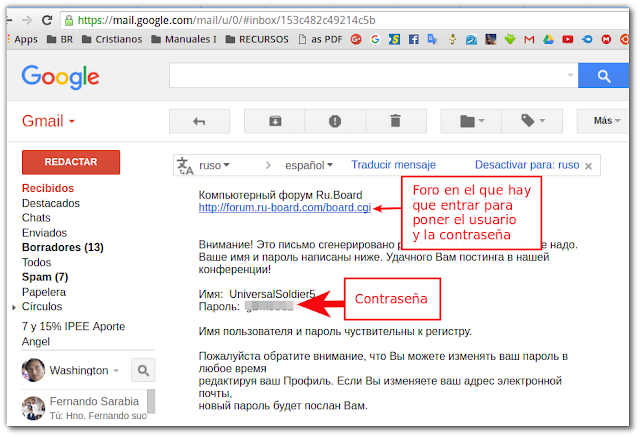
Task: Open the Google Drive bookmark icon
Action: click(x=548, y=39)
